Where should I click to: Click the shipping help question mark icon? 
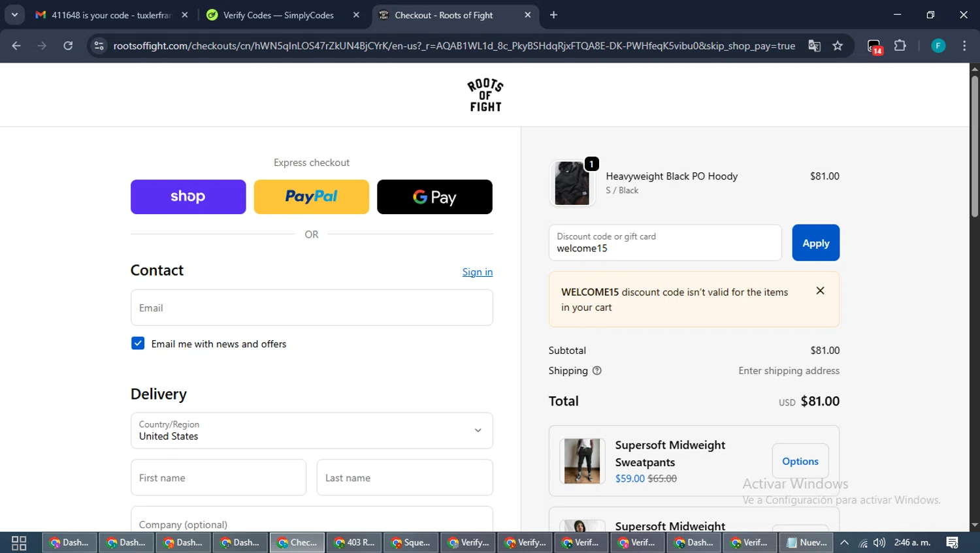coord(596,370)
